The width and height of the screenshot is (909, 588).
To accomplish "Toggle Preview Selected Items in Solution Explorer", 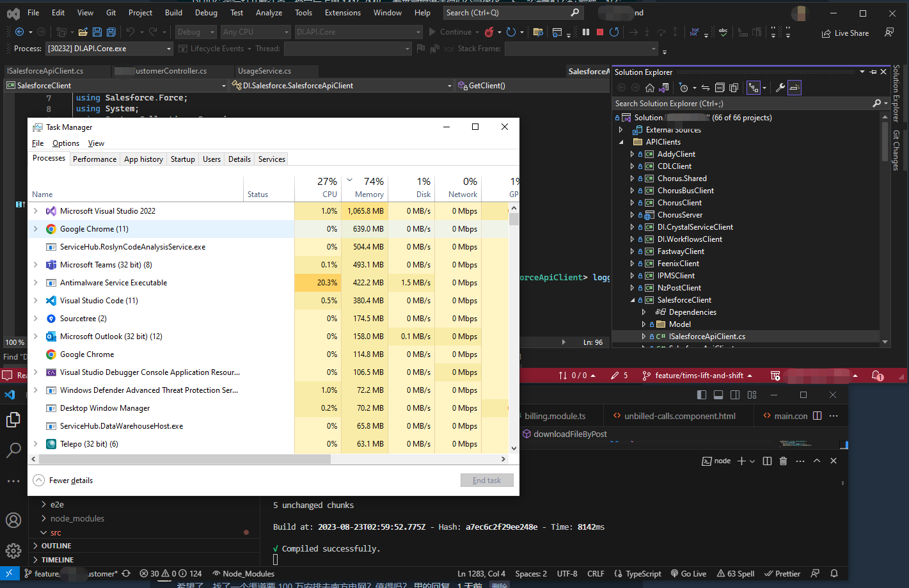I will click(x=794, y=88).
